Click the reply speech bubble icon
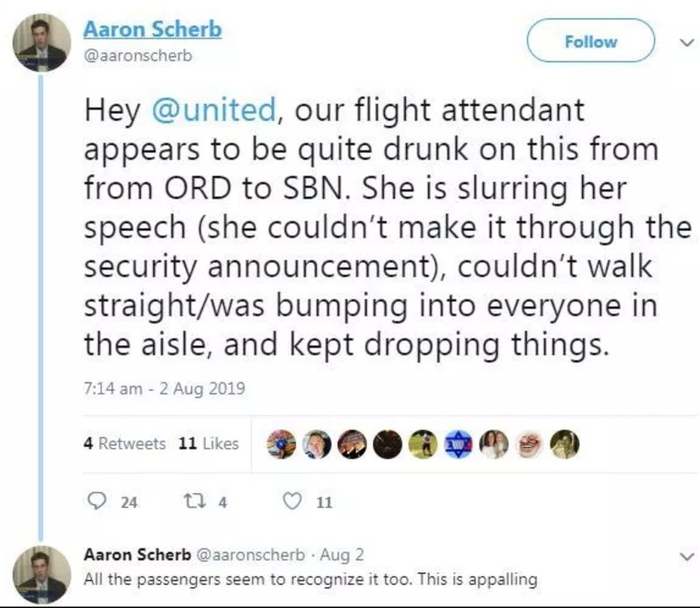 [x=96, y=501]
